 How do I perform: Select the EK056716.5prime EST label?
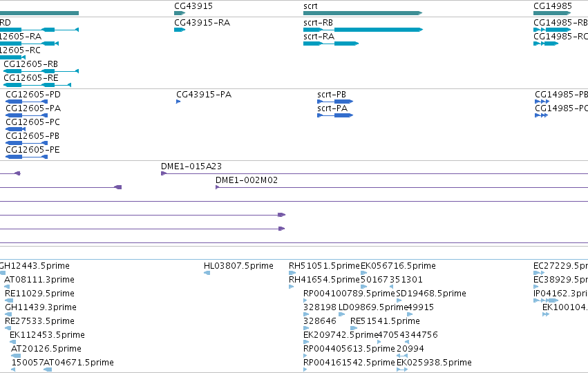[x=398, y=266]
